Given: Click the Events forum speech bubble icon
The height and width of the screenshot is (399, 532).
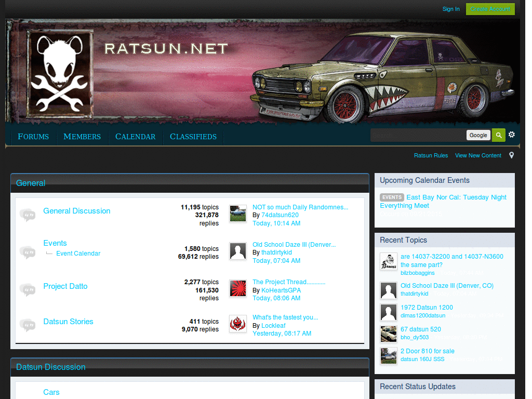Looking at the screenshot, I should pyautogui.click(x=28, y=252).
